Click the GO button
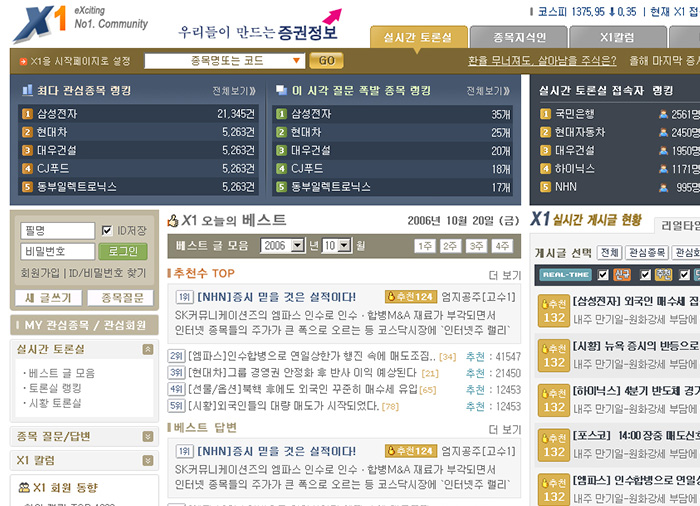700x506 pixels. 326,61
